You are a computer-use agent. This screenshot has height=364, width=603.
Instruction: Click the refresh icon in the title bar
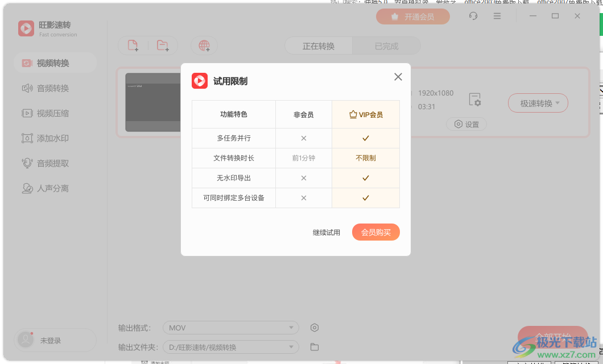click(x=473, y=16)
